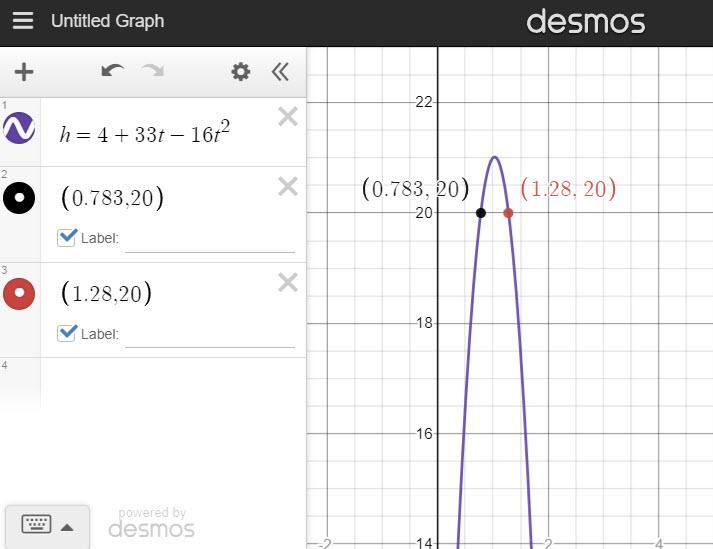Add a new expression item

[24, 72]
